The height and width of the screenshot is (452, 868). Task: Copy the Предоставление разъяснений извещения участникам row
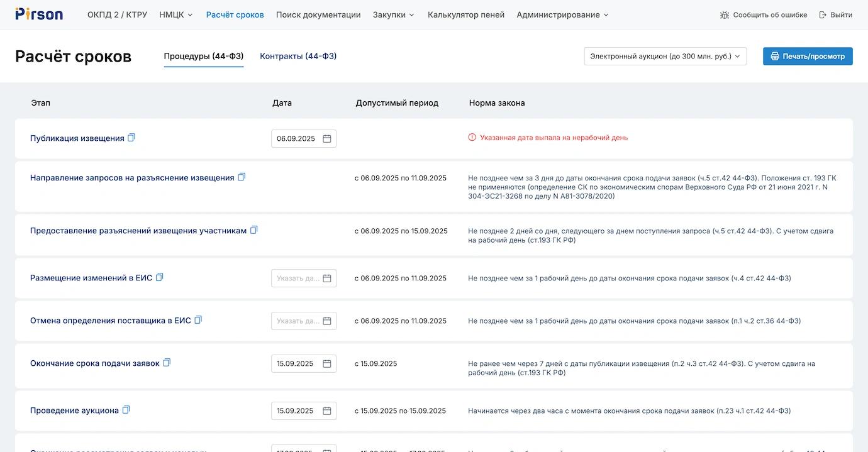(x=254, y=230)
